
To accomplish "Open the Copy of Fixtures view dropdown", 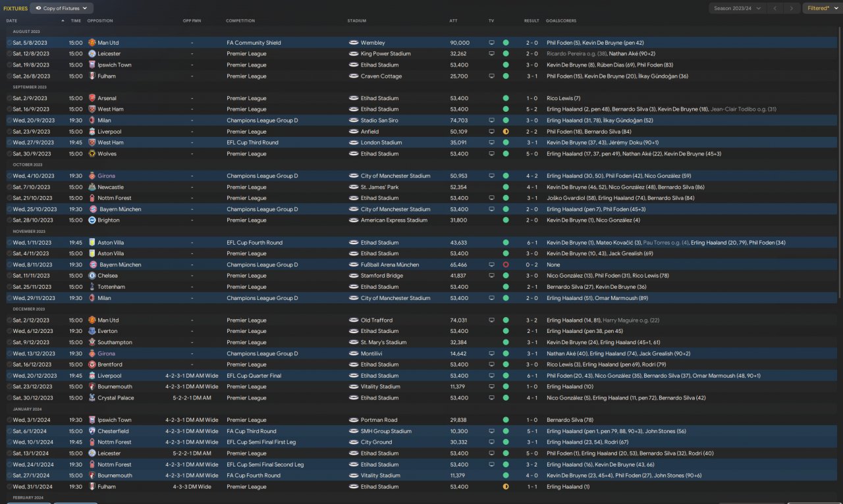I will click(62, 9).
